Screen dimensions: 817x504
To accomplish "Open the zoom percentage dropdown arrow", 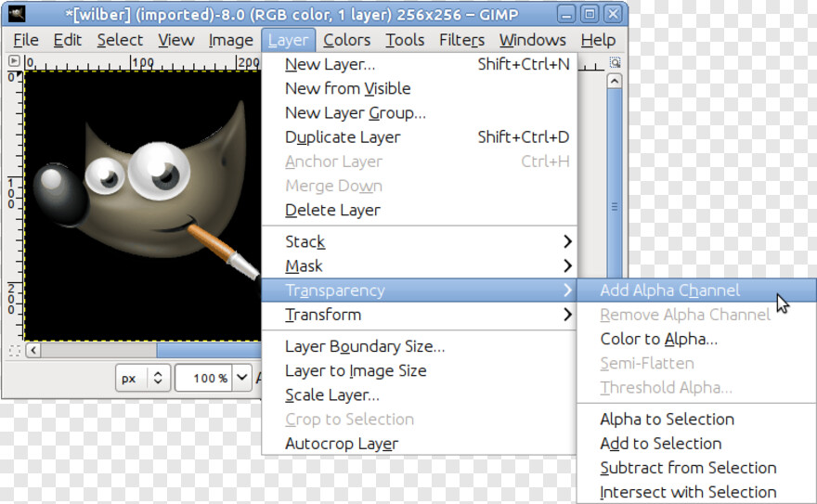I will 242,378.
